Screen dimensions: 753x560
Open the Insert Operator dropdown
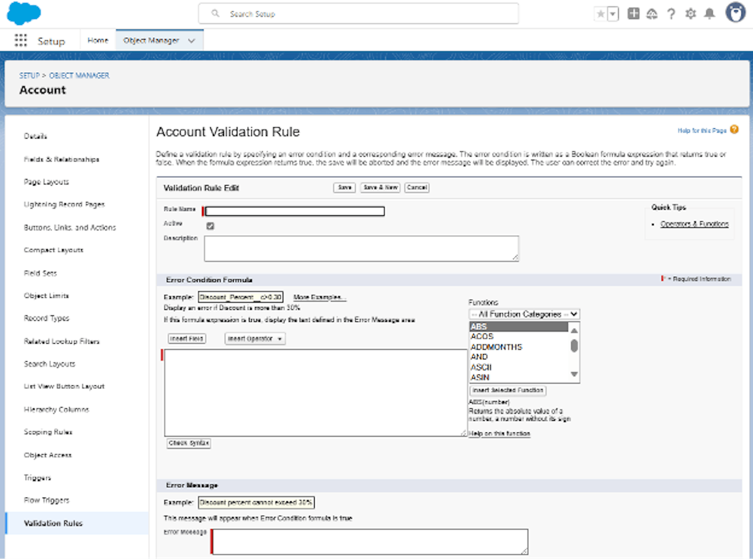click(x=255, y=338)
